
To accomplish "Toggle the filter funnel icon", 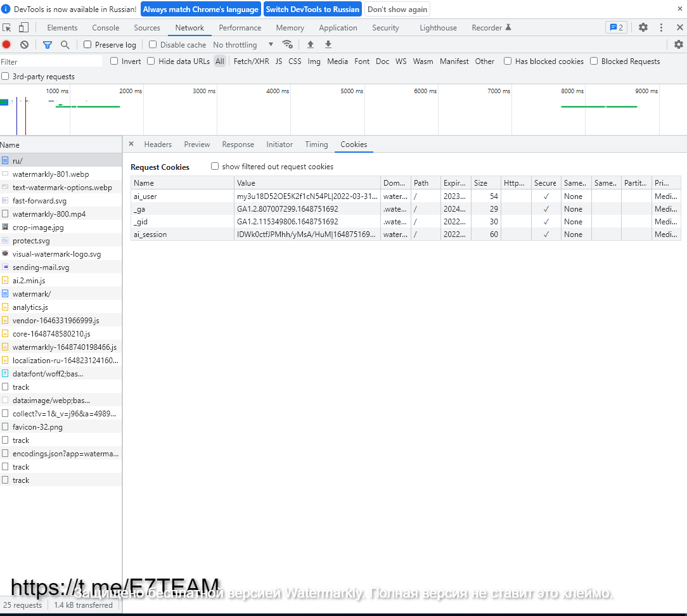I will pyautogui.click(x=48, y=44).
